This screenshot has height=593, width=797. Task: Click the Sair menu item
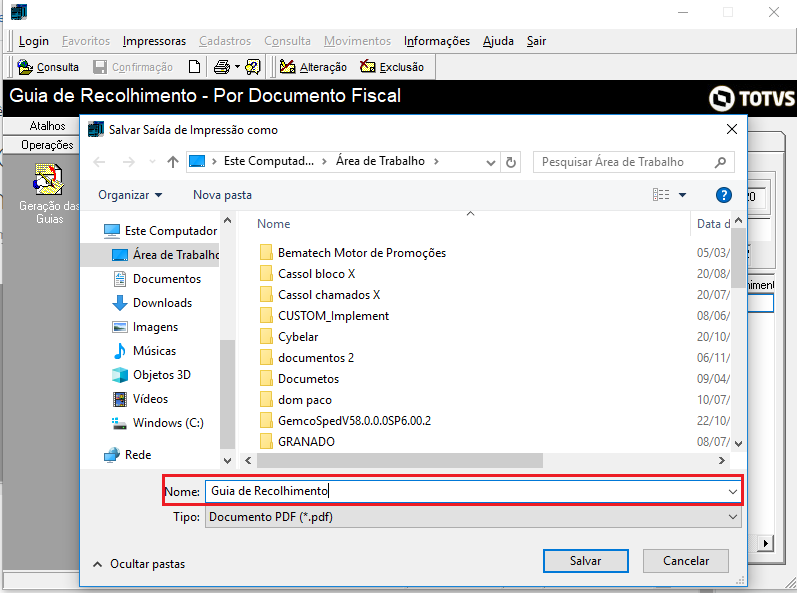point(536,41)
